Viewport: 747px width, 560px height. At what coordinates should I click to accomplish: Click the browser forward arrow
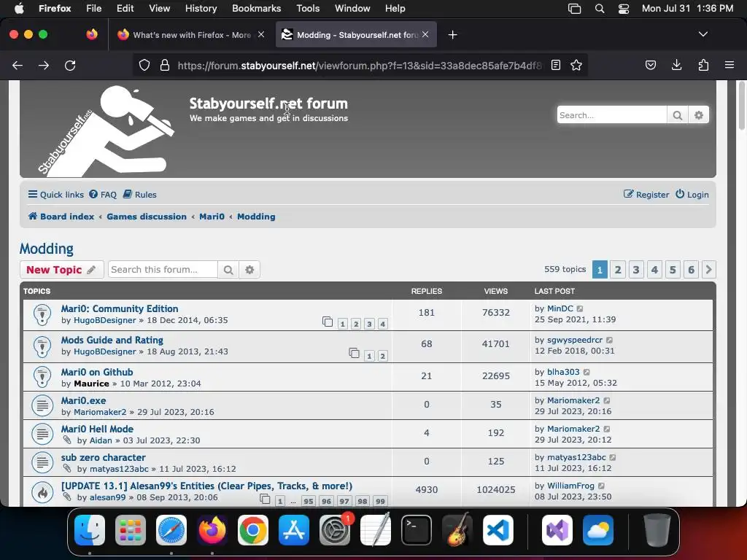tap(44, 65)
